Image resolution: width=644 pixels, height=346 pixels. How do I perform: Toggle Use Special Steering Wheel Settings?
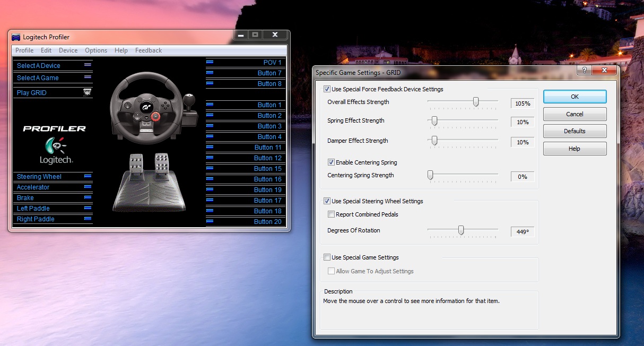point(327,201)
